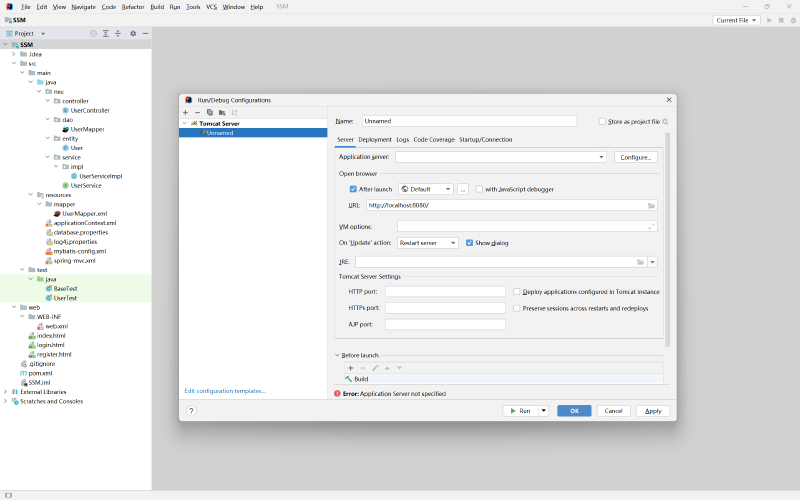Click the pom.xml Maven icon
The width and height of the screenshot is (800, 500).
[23, 373]
